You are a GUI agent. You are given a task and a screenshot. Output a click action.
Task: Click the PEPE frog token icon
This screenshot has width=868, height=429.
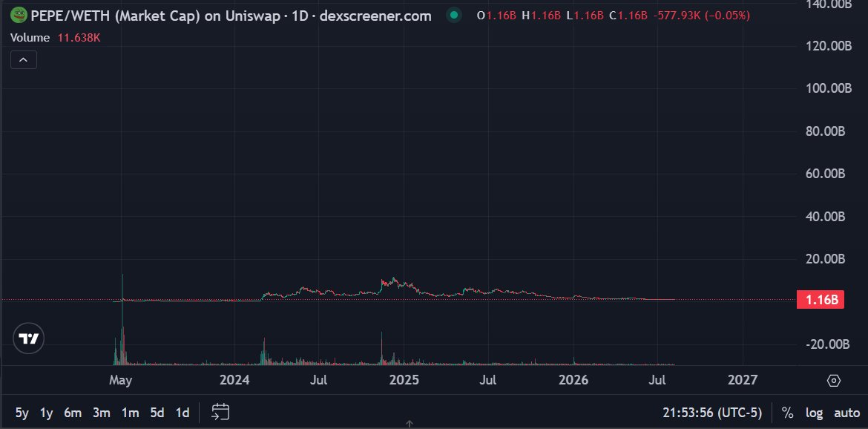[19, 15]
